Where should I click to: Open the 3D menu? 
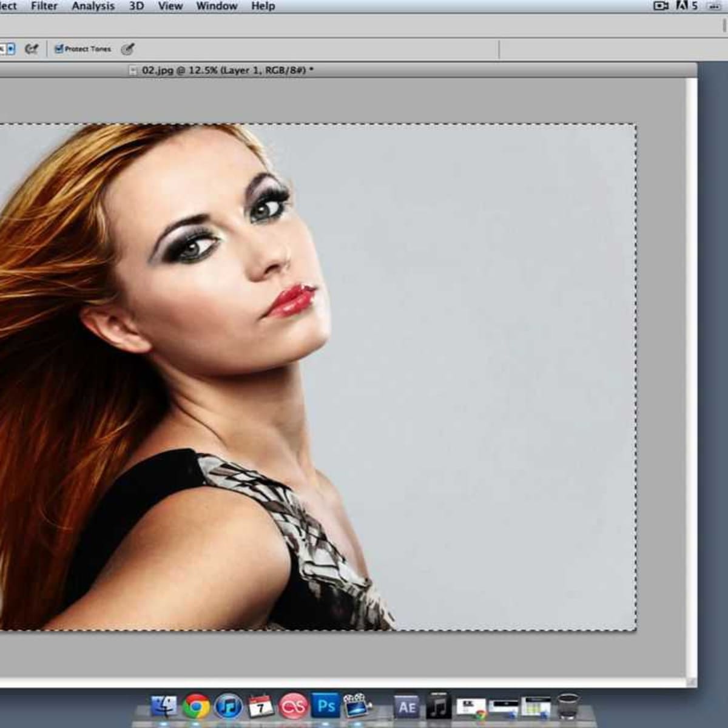click(x=136, y=6)
